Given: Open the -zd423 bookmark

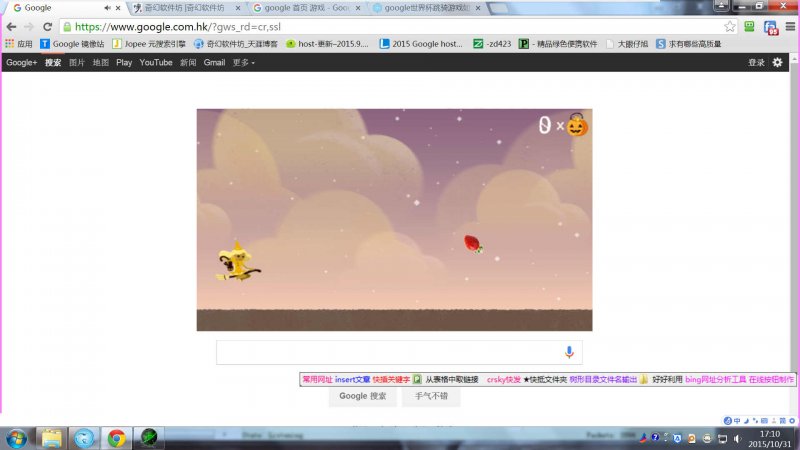Looking at the screenshot, I should click(x=492, y=44).
